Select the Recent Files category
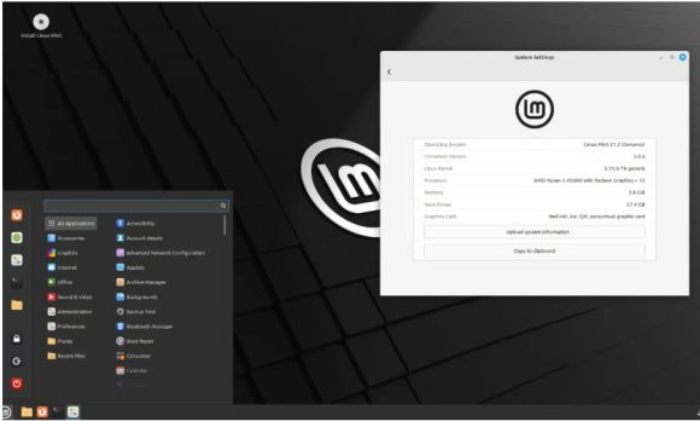 (x=66, y=356)
